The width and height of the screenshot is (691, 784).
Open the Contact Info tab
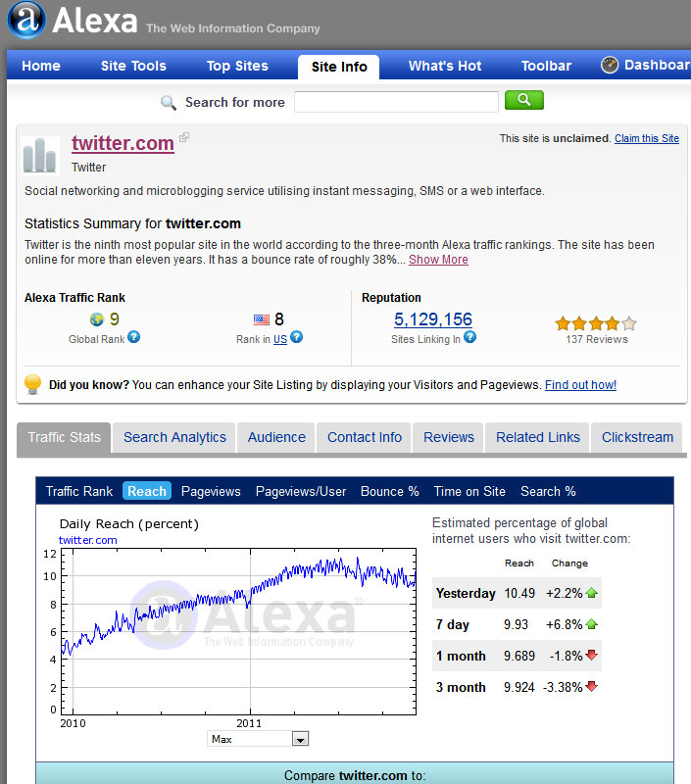(365, 437)
